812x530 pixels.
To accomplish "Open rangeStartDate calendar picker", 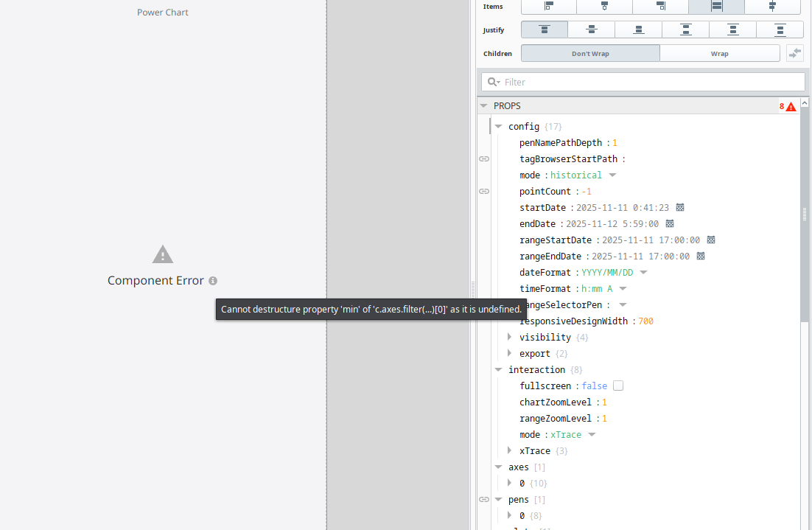I will [711, 240].
